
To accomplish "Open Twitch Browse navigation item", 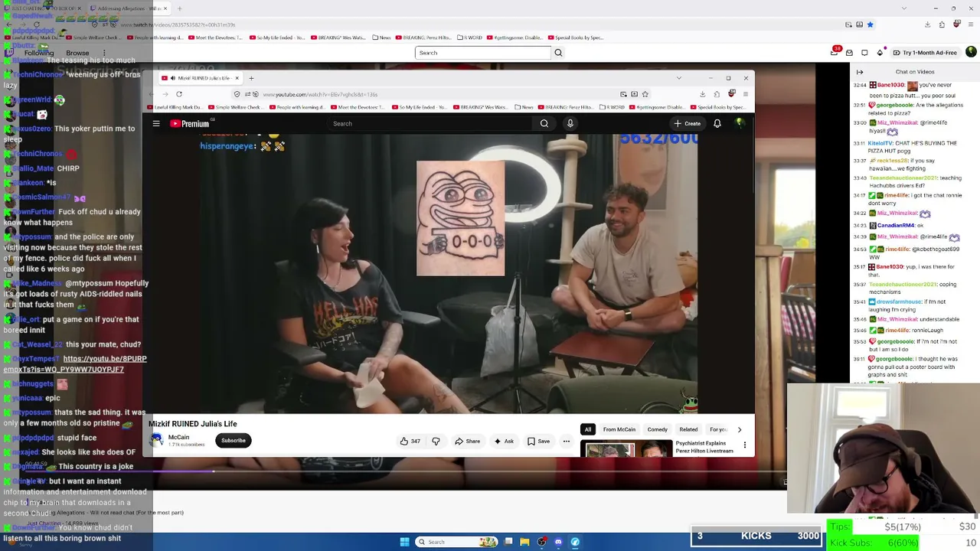I will (x=77, y=53).
